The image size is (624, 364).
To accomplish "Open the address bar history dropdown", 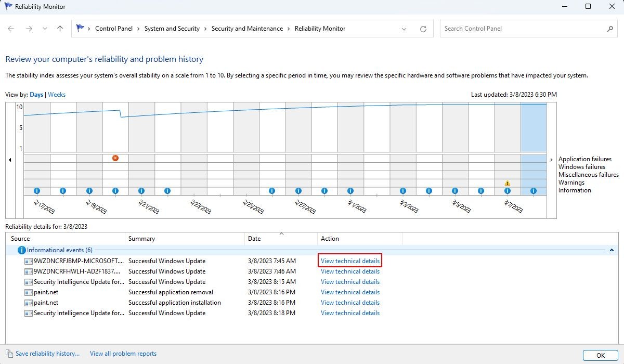I will pyautogui.click(x=404, y=29).
